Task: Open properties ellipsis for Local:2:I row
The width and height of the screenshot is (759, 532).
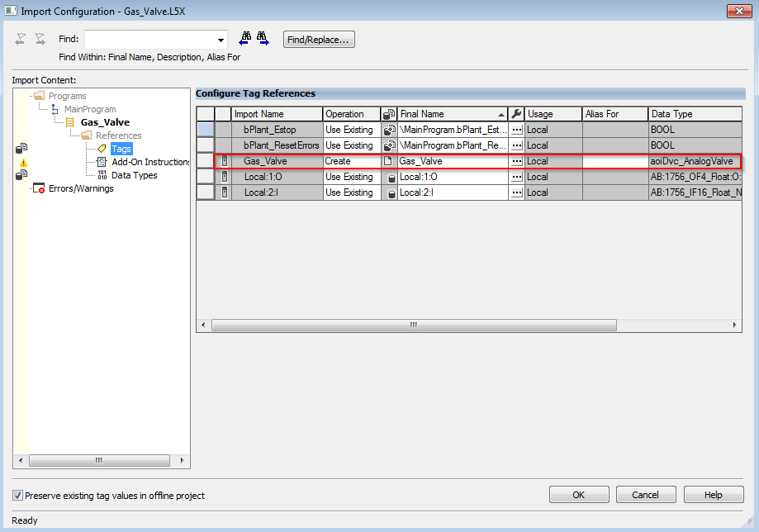Action: [516, 192]
